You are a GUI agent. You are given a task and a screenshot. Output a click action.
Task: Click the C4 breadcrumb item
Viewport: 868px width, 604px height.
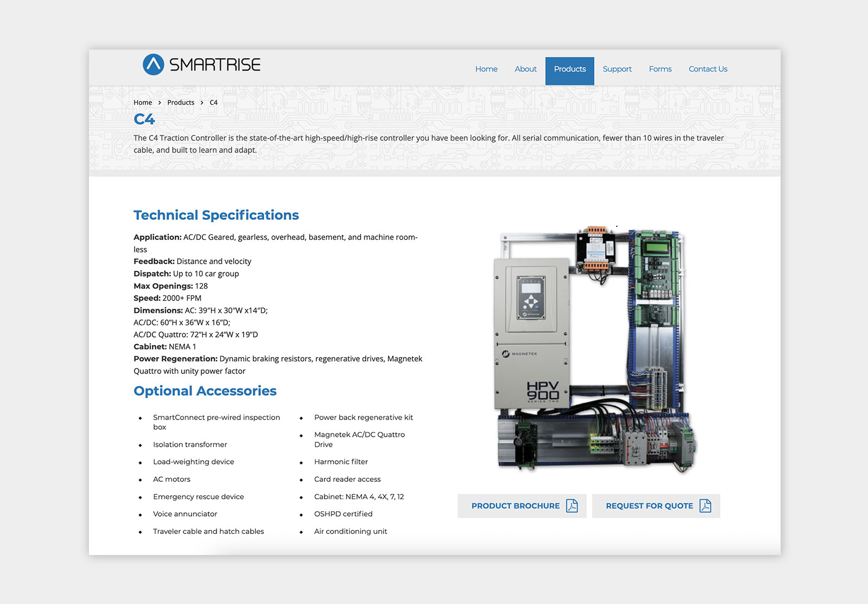coord(214,103)
